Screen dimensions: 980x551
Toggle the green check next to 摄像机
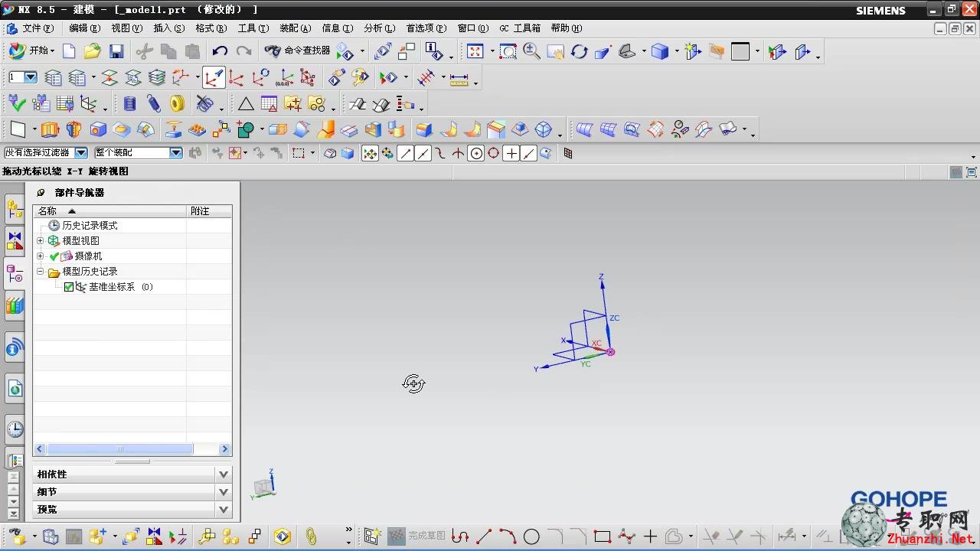point(54,256)
